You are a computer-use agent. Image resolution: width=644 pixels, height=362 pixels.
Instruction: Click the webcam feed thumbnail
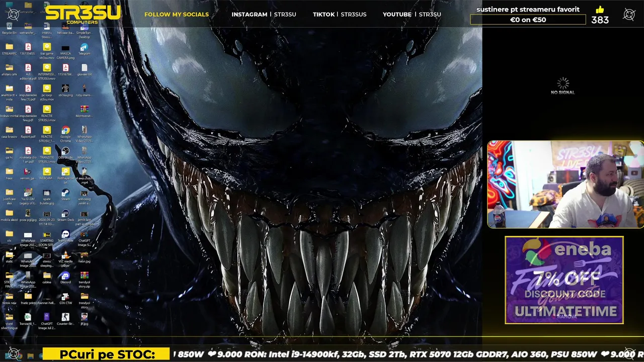pos(566,184)
